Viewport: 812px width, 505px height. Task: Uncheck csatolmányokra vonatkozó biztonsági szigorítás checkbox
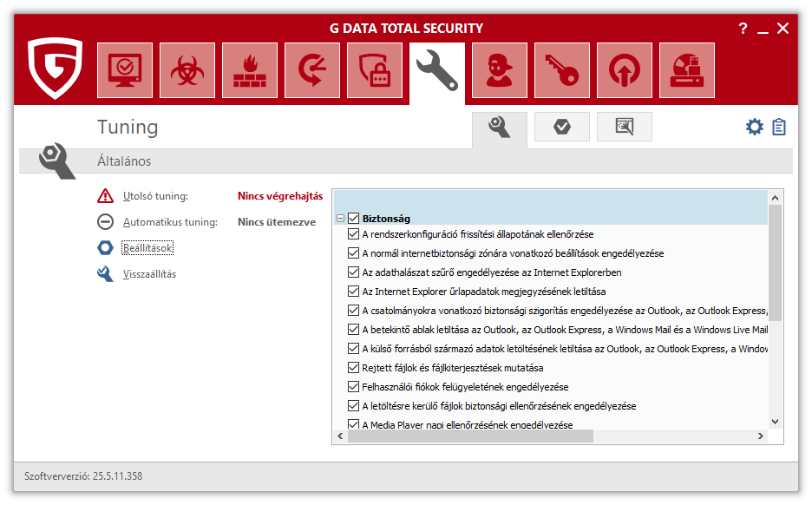click(x=353, y=311)
